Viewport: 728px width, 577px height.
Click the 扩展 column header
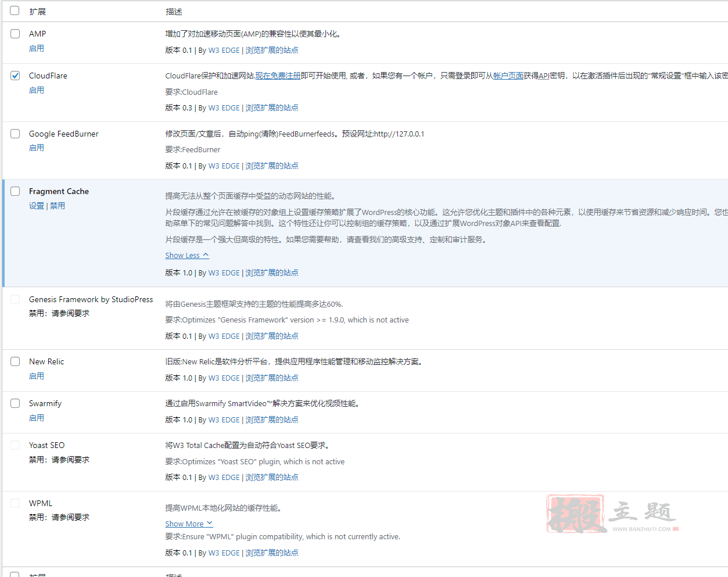[37, 11]
